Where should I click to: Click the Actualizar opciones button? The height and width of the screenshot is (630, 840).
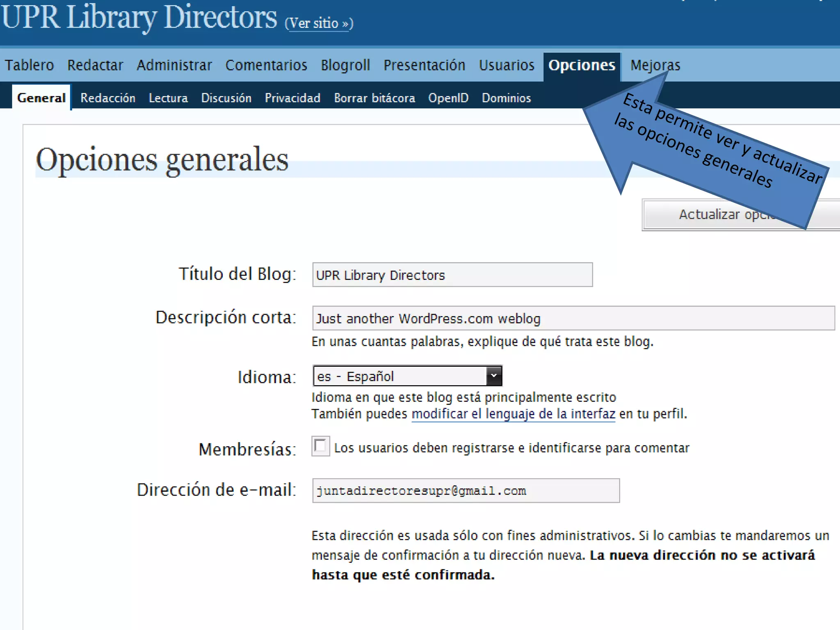742,215
